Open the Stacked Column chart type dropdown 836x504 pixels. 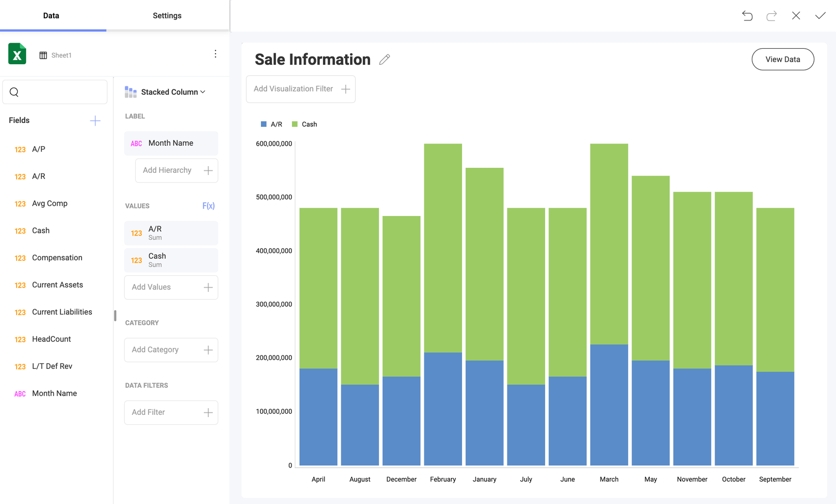pyautogui.click(x=173, y=92)
